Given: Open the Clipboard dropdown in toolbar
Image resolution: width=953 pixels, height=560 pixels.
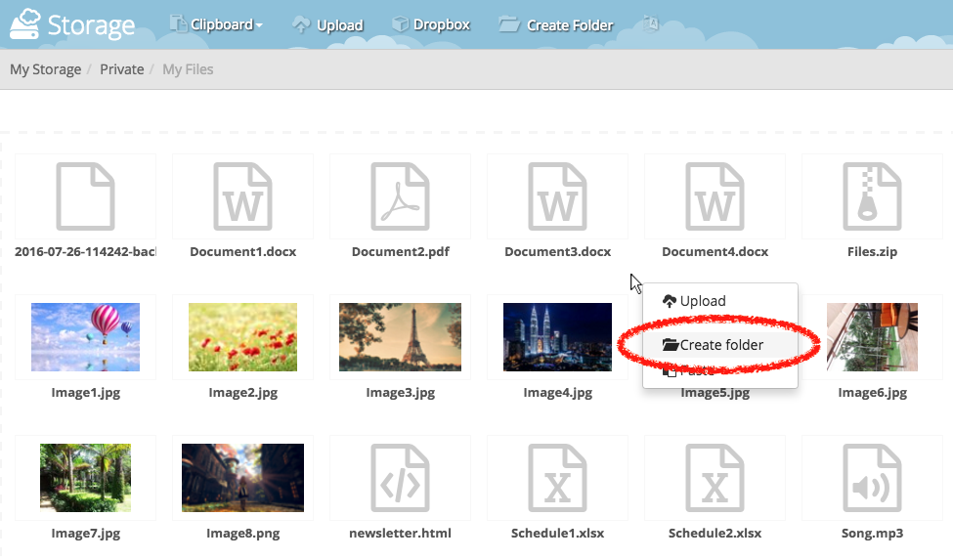Looking at the screenshot, I should coord(217,24).
